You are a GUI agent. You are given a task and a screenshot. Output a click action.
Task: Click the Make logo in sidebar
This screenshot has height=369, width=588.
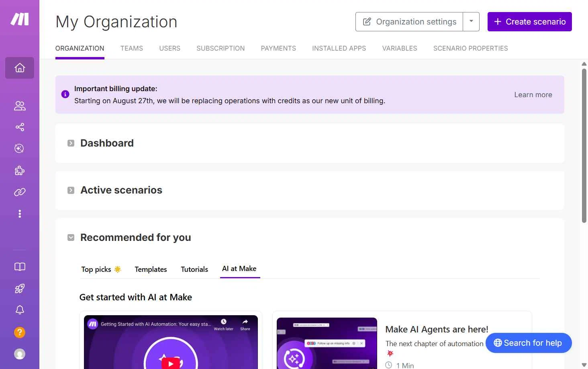coord(20,19)
